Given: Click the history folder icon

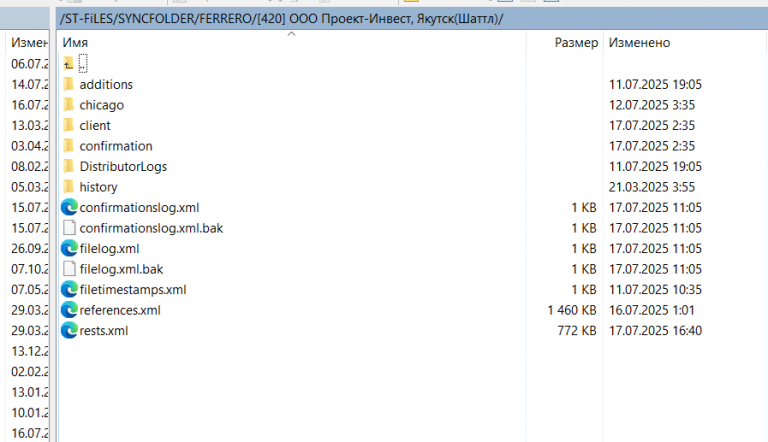Looking at the screenshot, I should [x=69, y=187].
